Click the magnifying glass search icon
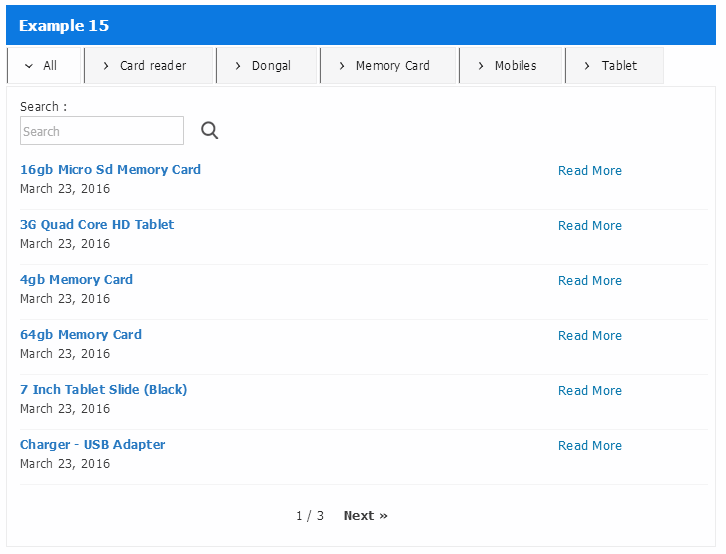This screenshot has width=726, height=554. click(209, 131)
